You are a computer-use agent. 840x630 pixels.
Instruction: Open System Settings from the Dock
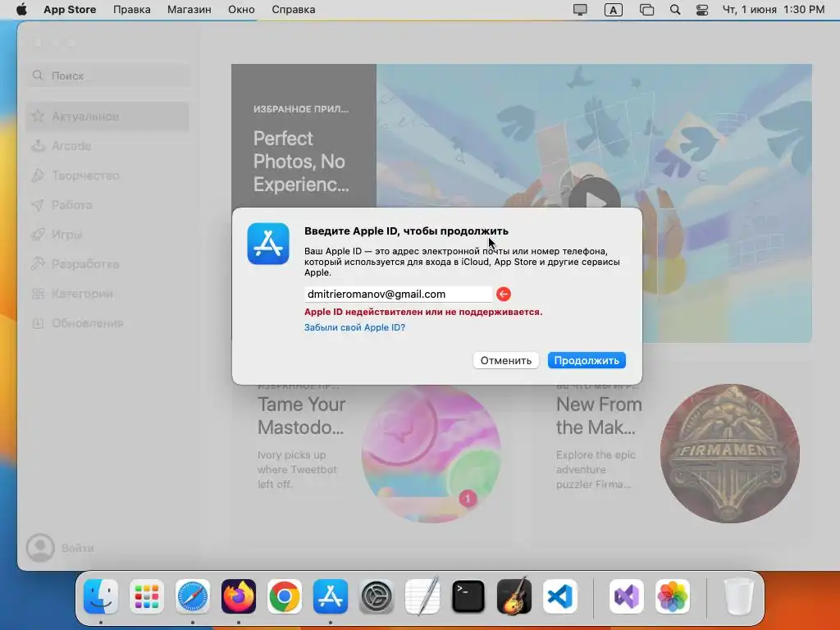(377, 596)
